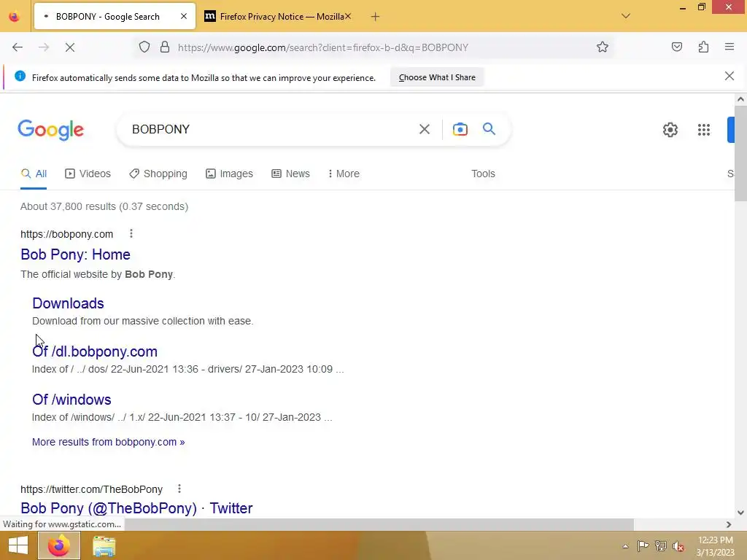Dismiss the Firefox data notification bar
Viewport: 747px width, 560px height.
(x=729, y=76)
